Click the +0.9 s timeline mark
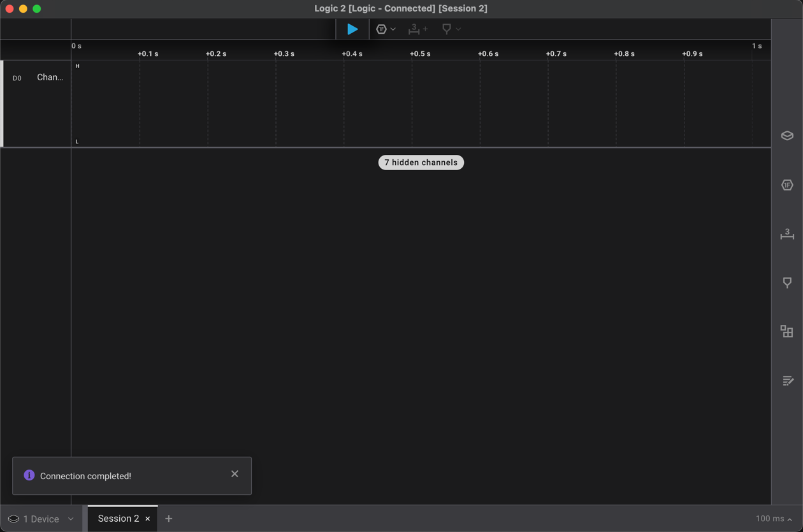Viewport: 803px width, 532px height. (692, 54)
